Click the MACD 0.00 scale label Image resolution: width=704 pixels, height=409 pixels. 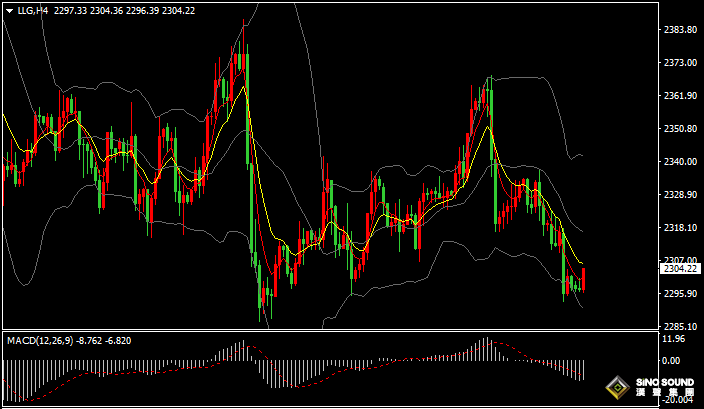coord(673,360)
